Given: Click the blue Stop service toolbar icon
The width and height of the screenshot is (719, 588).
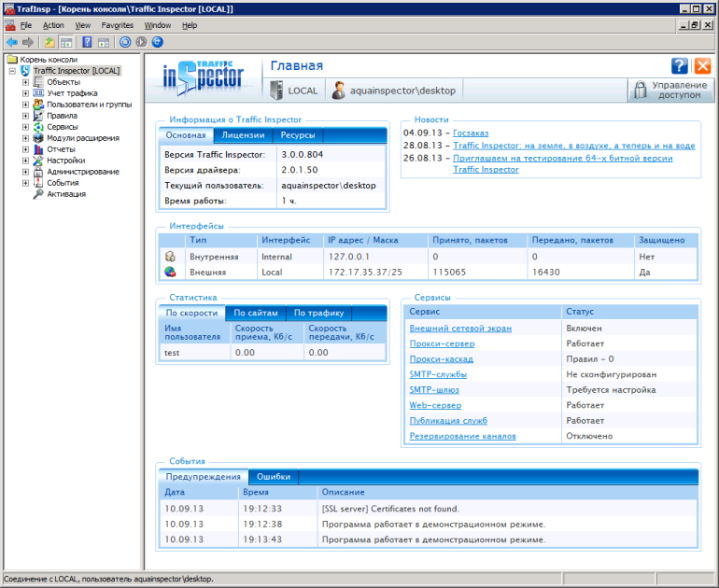Looking at the screenshot, I should [x=125, y=42].
